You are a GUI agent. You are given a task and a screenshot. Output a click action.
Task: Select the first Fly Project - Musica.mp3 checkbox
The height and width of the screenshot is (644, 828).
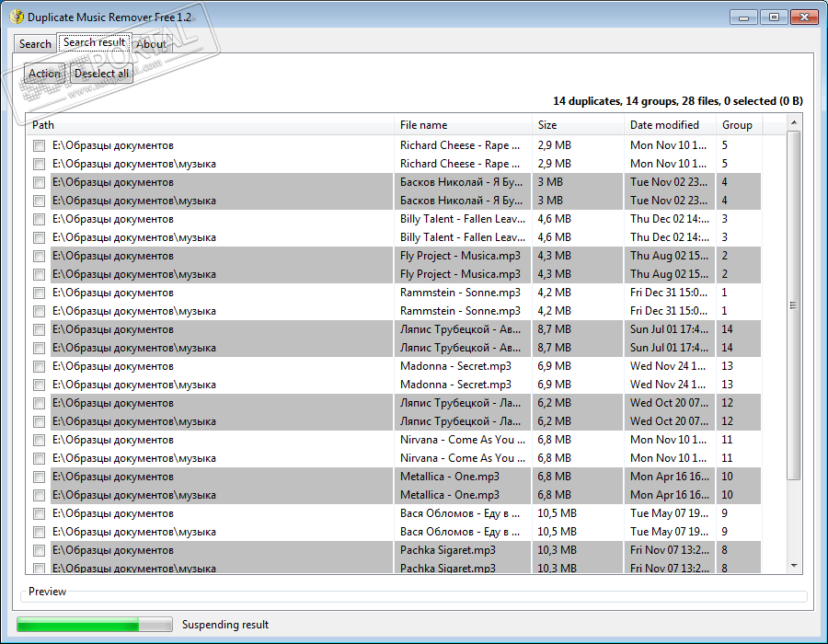pyautogui.click(x=39, y=256)
